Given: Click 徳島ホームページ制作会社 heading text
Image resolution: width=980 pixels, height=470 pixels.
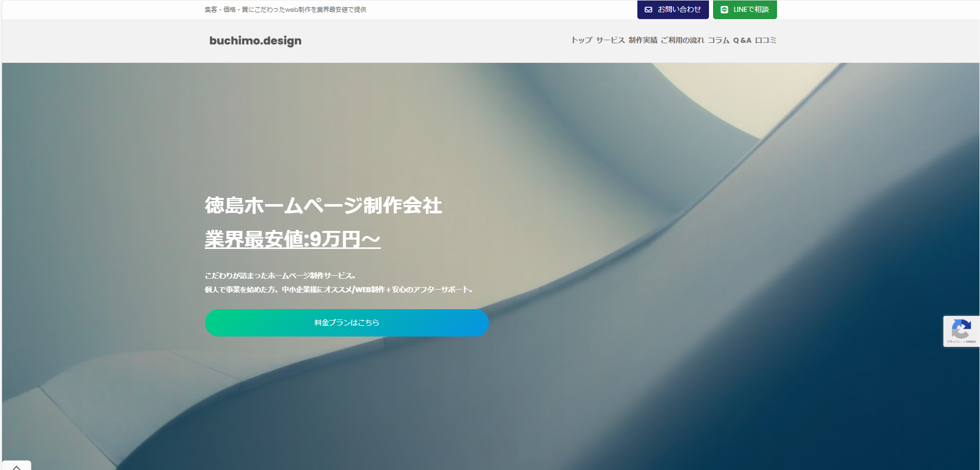Looking at the screenshot, I should click(324, 205).
